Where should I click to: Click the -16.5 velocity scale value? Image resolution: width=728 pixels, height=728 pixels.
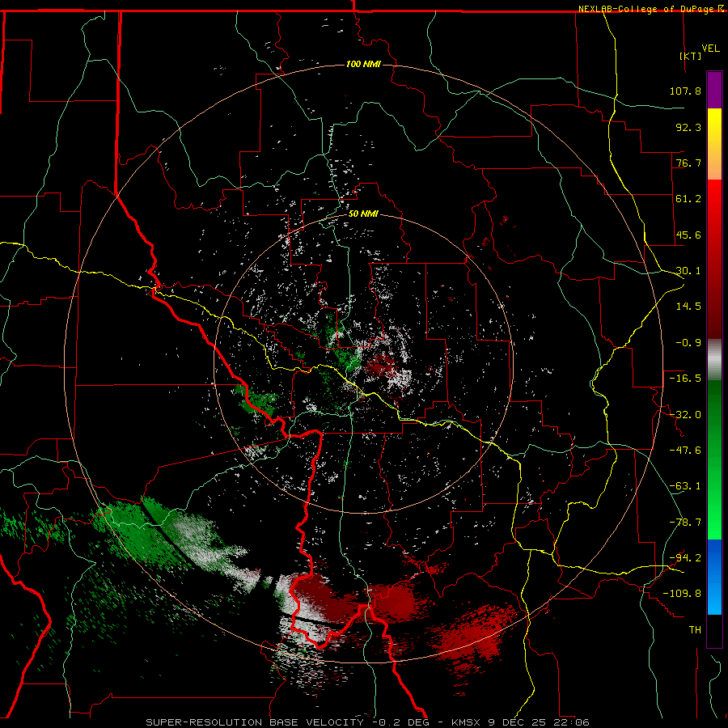click(685, 379)
